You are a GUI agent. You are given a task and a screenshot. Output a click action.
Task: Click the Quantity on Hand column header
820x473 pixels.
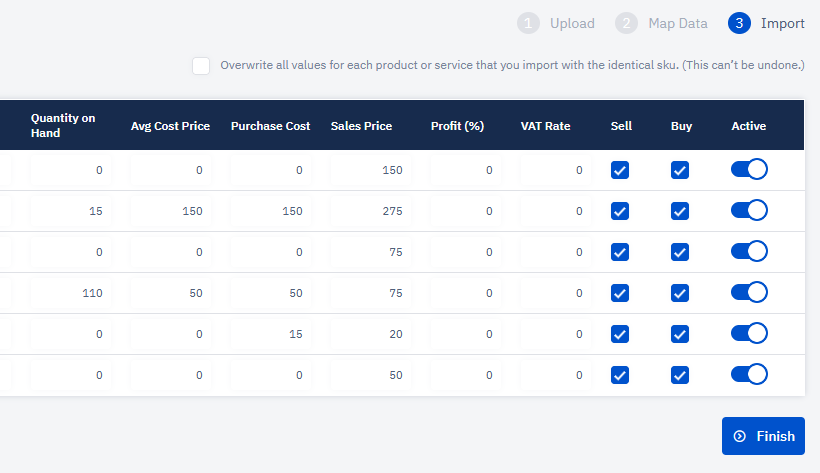tap(63, 126)
